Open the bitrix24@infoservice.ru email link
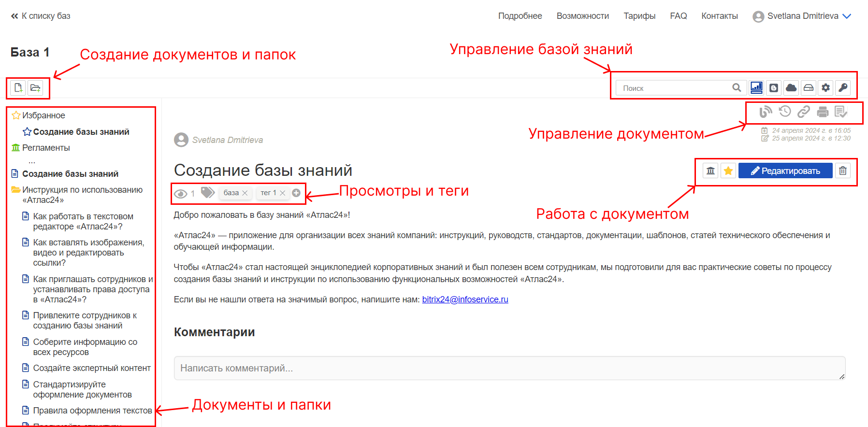The height and width of the screenshot is (427, 868). coord(465,299)
